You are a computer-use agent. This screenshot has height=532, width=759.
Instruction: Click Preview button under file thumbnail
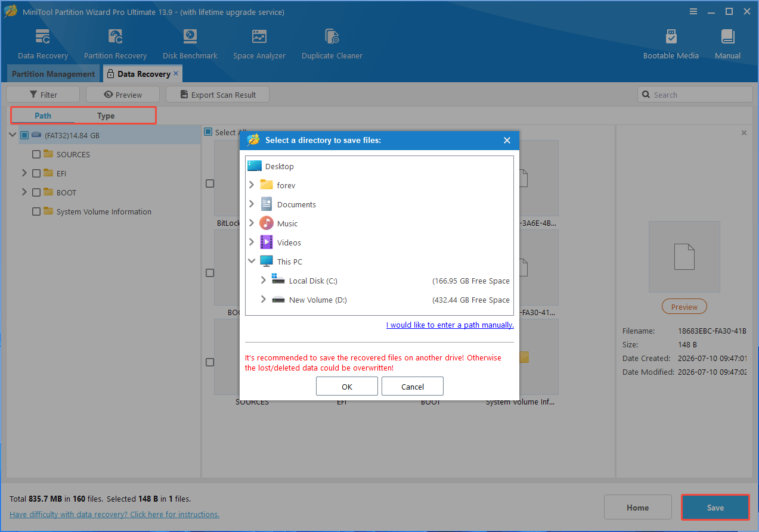(x=684, y=307)
